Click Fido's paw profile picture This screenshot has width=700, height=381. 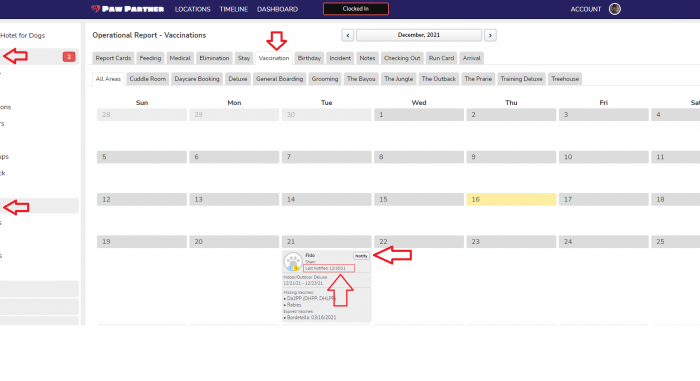[x=293, y=262]
